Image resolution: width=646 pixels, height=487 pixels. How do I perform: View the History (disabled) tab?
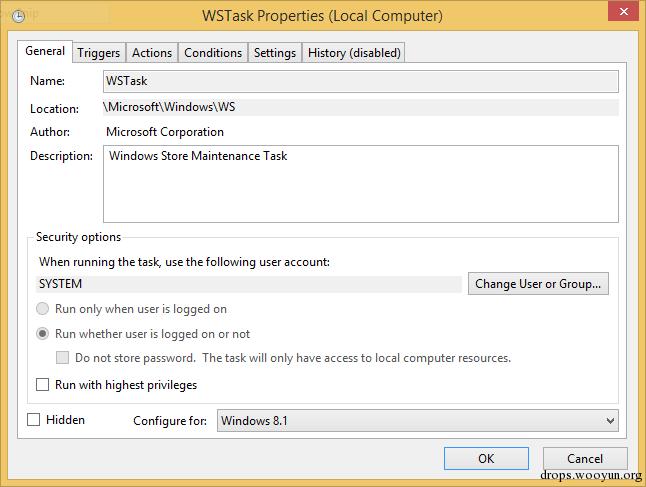354,53
